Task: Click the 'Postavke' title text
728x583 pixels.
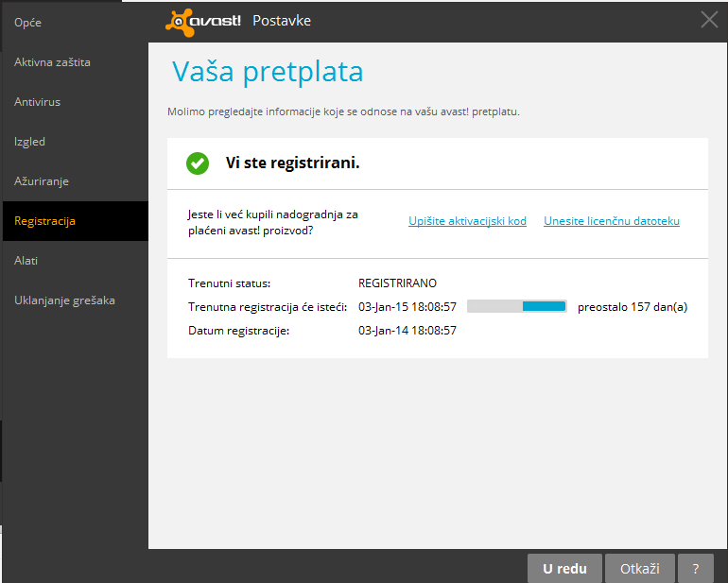Action: click(x=282, y=21)
